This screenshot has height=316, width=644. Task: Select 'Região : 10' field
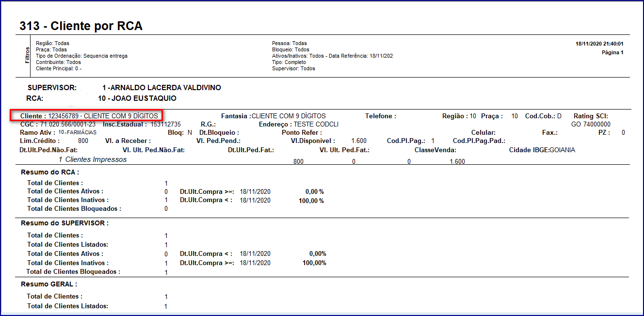tap(459, 116)
